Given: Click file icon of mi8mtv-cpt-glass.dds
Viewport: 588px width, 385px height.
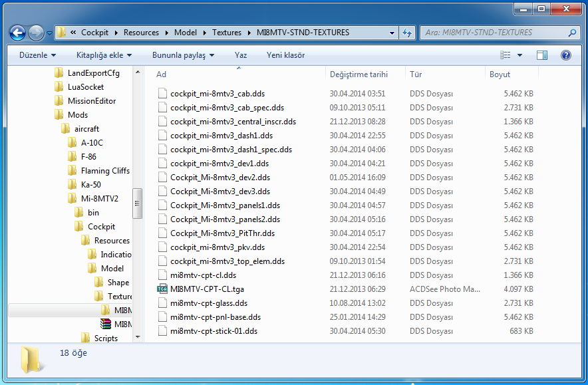Looking at the screenshot, I should [x=162, y=303].
